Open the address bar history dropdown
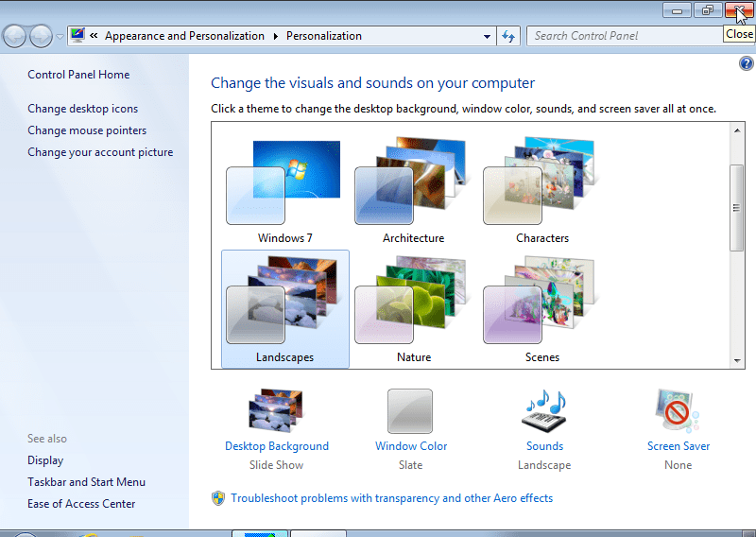The height and width of the screenshot is (537, 756). (487, 36)
